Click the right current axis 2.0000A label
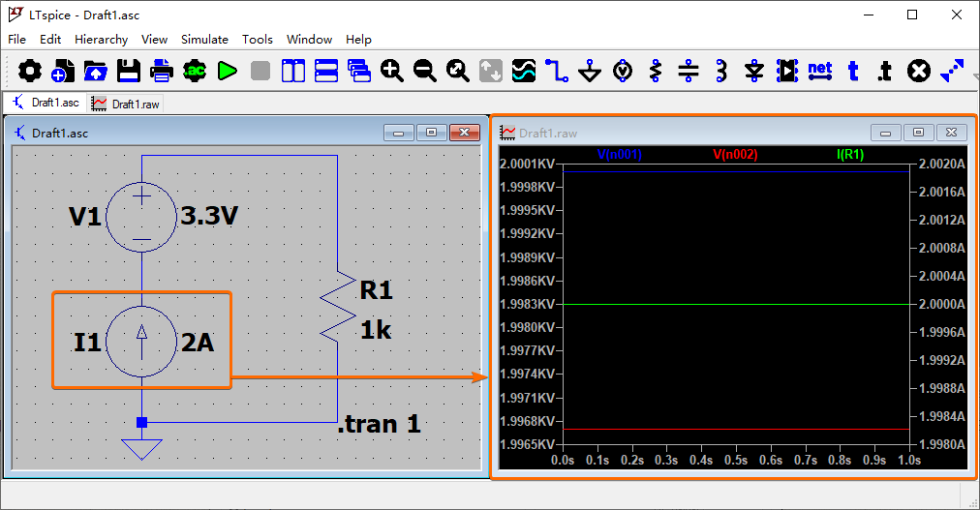Image resolution: width=980 pixels, height=510 pixels. 941,304
